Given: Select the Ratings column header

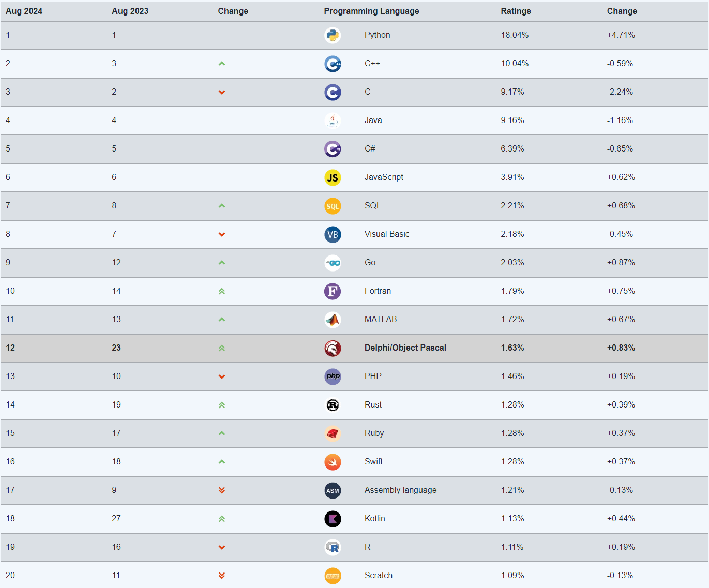Looking at the screenshot, I should pyautogui.click(x=516, y=11).
